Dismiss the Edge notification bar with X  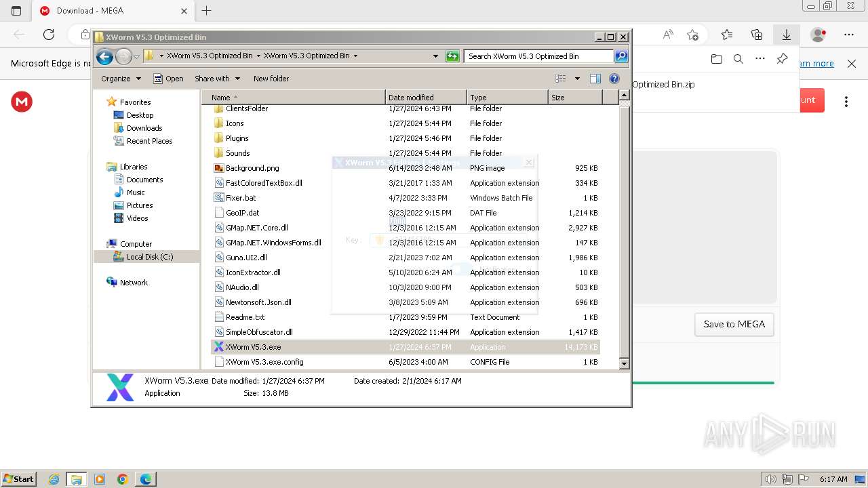[852, 64]
